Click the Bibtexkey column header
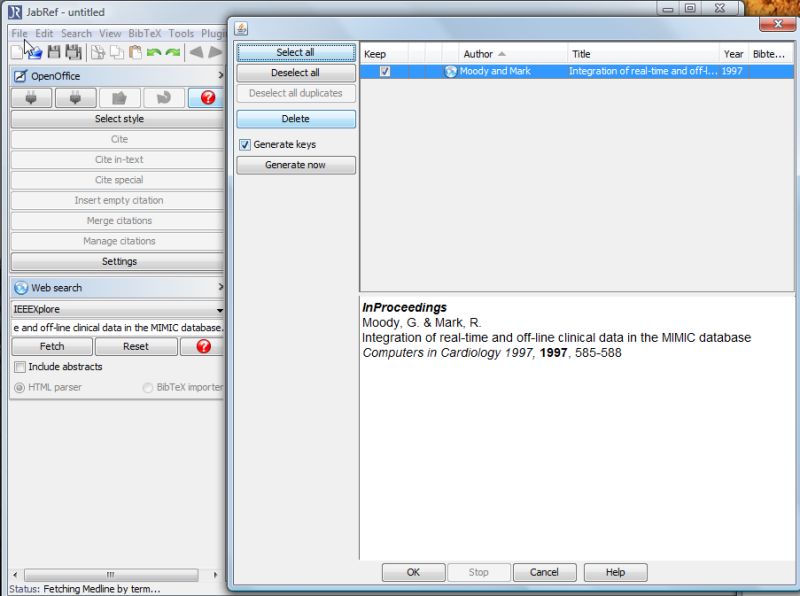The image size is (800, 596). [x=770, y=54]
